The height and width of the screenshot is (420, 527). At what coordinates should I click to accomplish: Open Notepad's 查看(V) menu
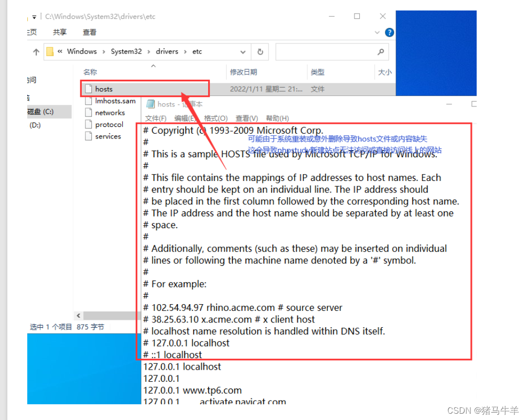point(246,119)
